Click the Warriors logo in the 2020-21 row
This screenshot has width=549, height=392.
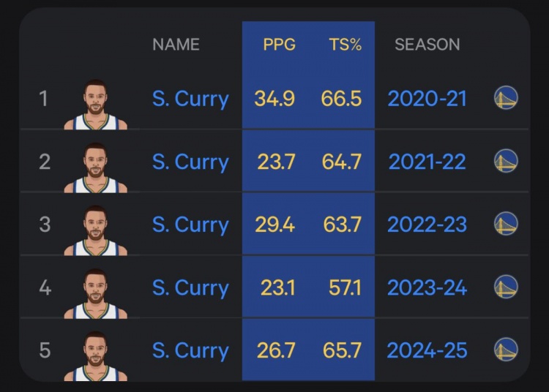(506, 98)
